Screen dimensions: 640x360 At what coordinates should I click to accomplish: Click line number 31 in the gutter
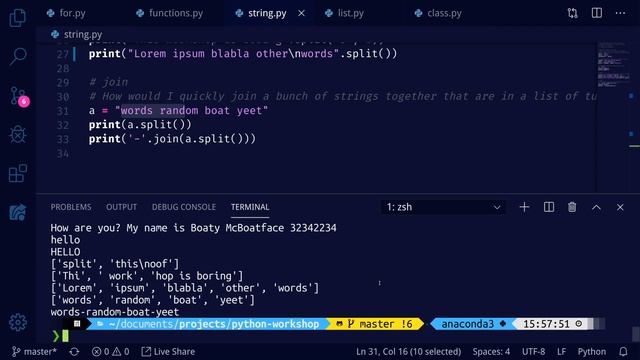63,111
